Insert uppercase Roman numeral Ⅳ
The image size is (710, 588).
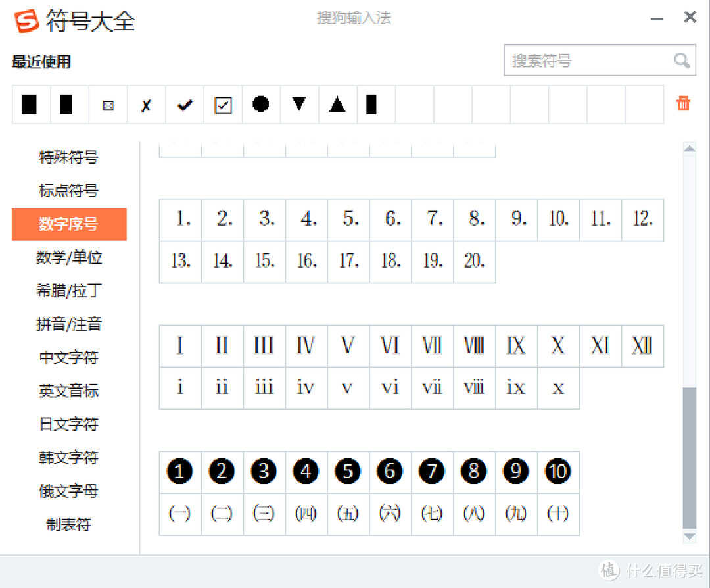pos(306,346)
